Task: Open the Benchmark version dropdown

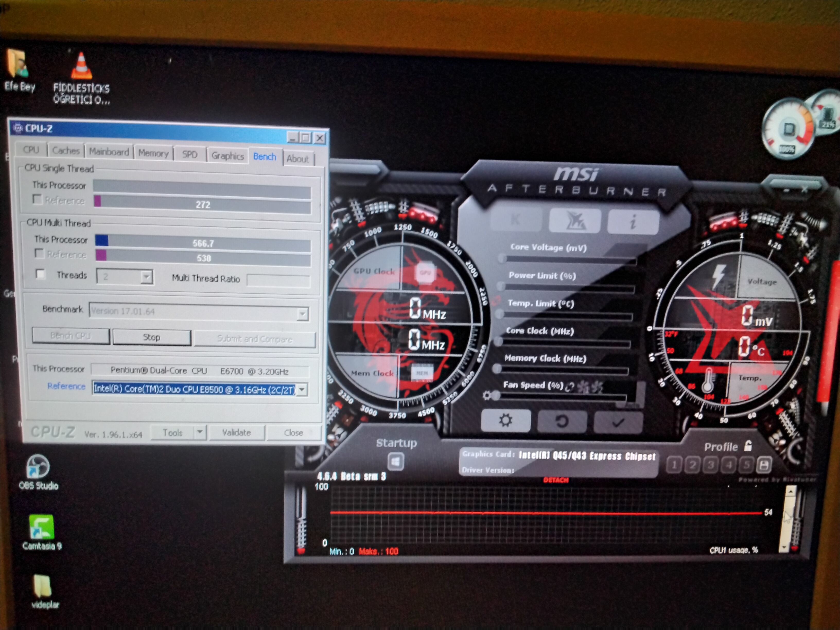Action: click(303, 314)
